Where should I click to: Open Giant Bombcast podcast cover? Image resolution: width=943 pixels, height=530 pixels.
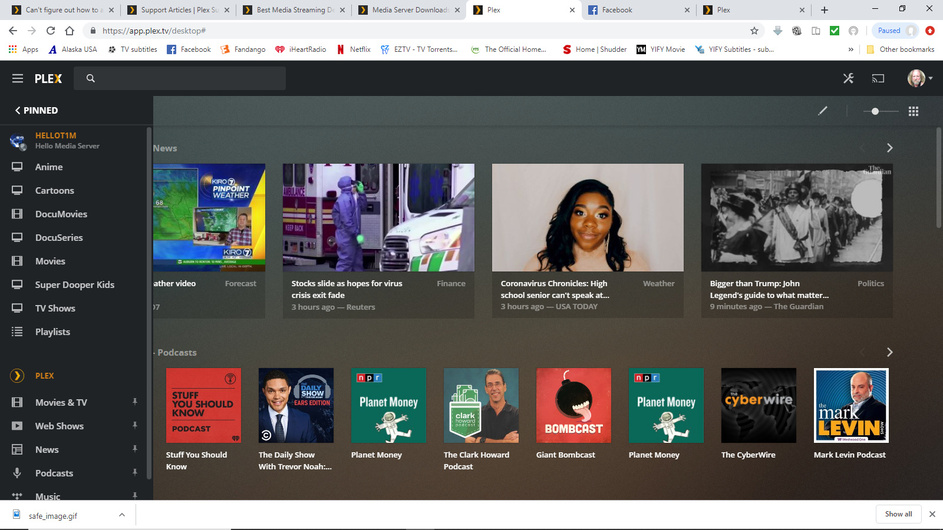point(574,405)
